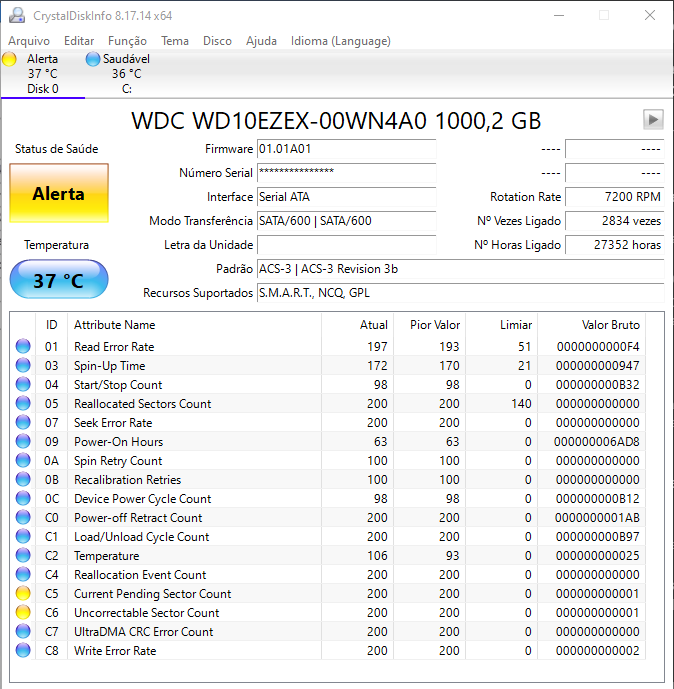Open the Arquivo menu
The image size is (674, 689).
(29, 41)
